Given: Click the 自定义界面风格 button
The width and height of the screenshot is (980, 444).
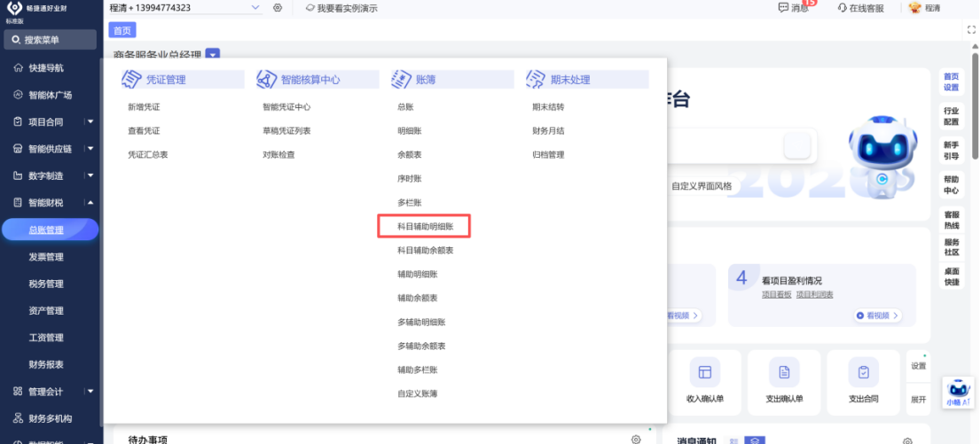Looking at the screenshot, I should pos(702,186).
